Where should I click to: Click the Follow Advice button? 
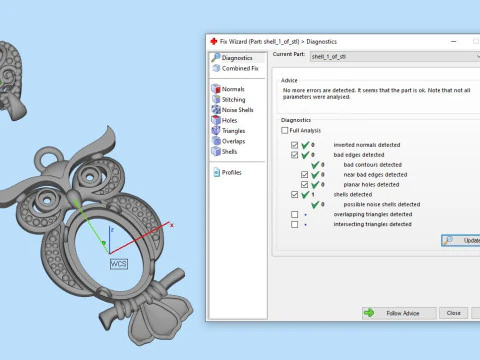point(399,313)
